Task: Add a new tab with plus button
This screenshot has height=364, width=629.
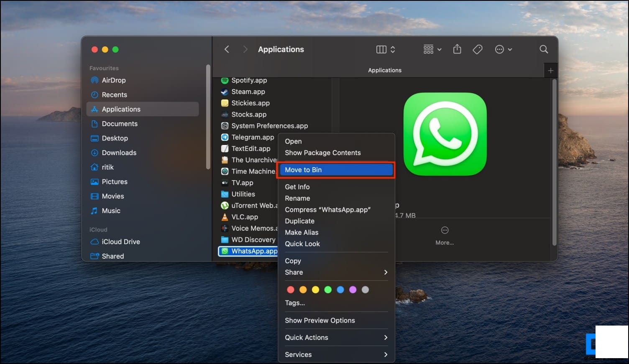Action: [551, 71]
